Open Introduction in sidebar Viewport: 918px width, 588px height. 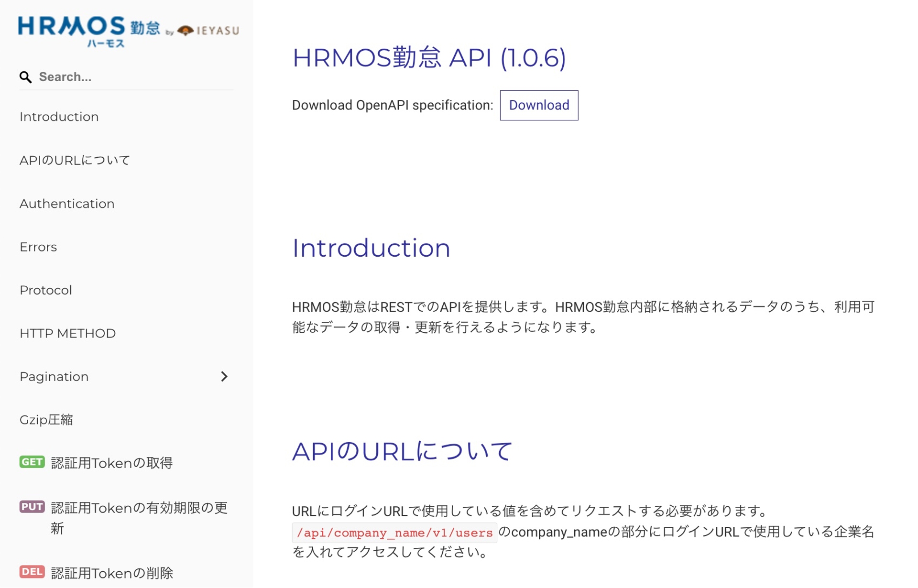click(59, 117)
